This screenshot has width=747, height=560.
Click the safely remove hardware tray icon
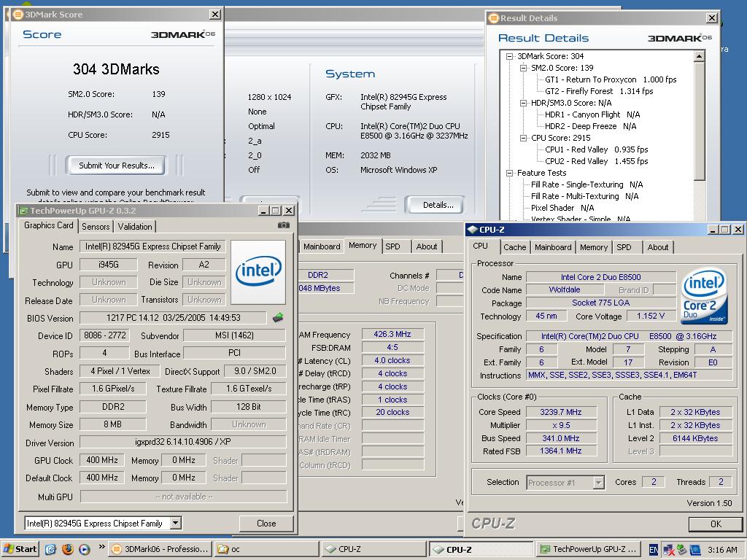tap(682, 550)
